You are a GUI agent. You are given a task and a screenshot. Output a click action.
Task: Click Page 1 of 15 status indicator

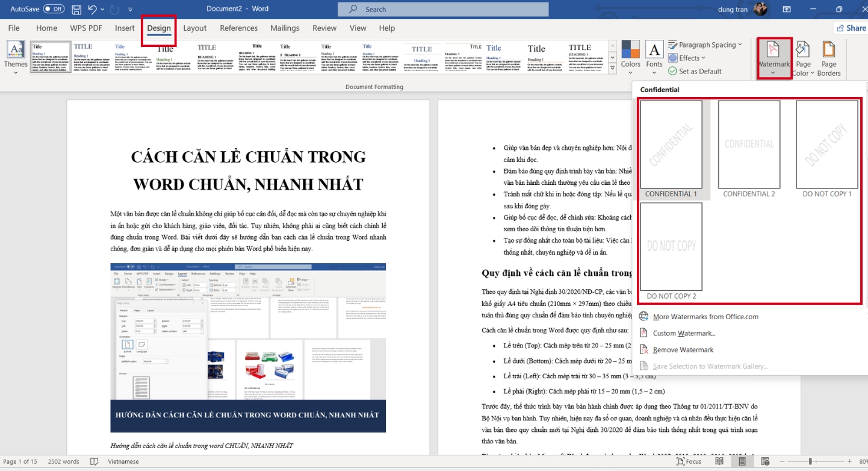(20, 461)
